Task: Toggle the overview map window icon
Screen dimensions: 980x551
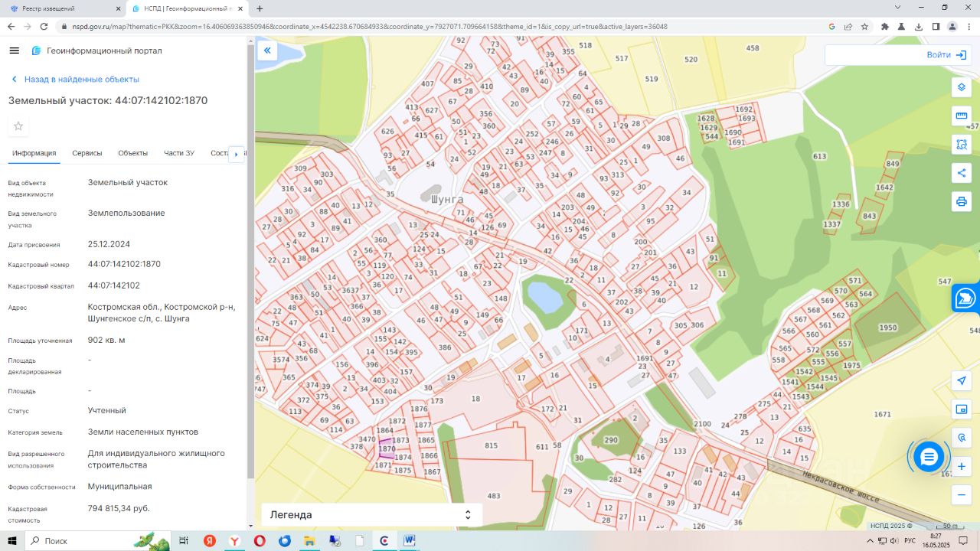Action: [962, 409]
